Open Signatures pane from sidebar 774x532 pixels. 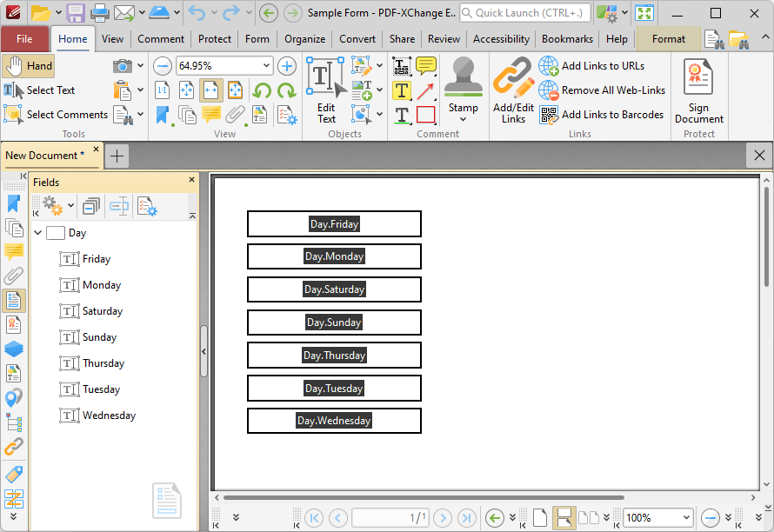[14, 325]
